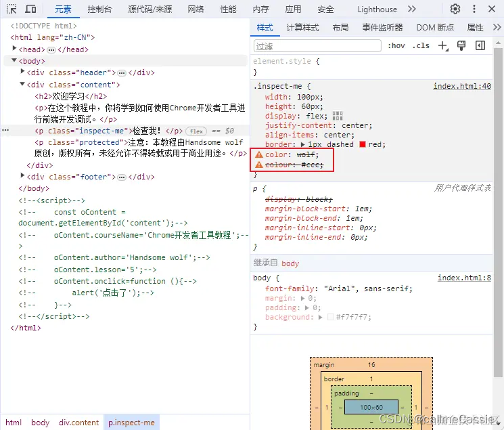Activate the inspect element picker icon
Viewport: 504px width, 430px height.
tap(12, 9)
